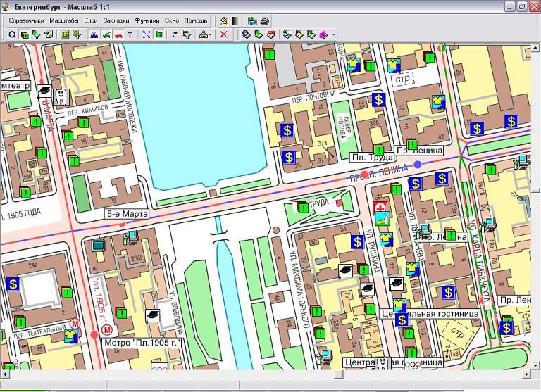Click the Метро "Пл.1905 г." label
Image resolution: width=541 pixels, height=392 pixels.
point(141,343)
